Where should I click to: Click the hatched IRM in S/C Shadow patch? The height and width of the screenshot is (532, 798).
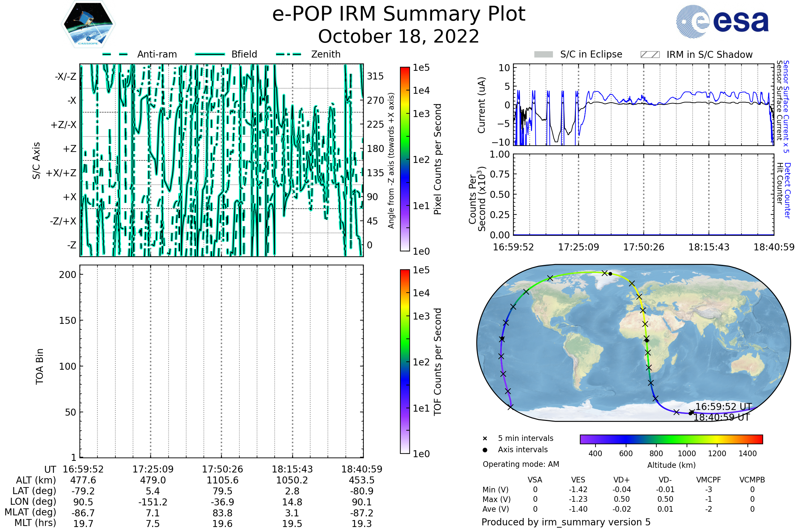(650, 55)
